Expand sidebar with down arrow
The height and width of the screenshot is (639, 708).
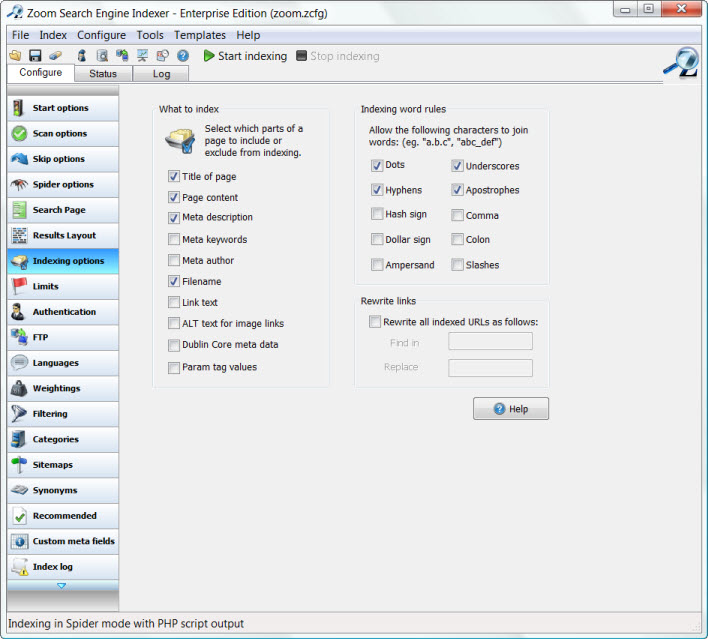(x=62, y=586)
